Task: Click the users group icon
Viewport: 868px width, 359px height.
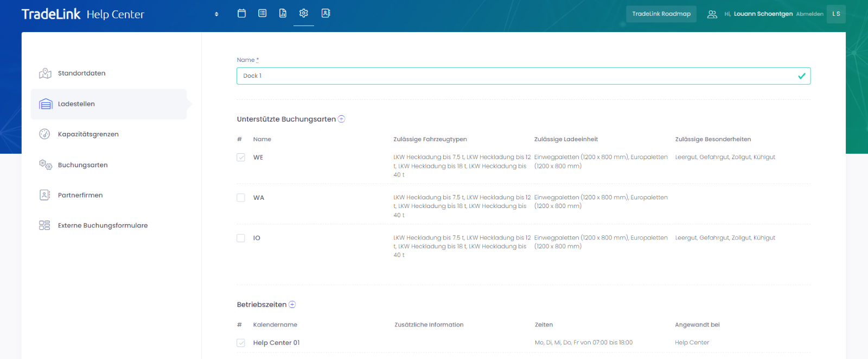Action: point(712,14)
